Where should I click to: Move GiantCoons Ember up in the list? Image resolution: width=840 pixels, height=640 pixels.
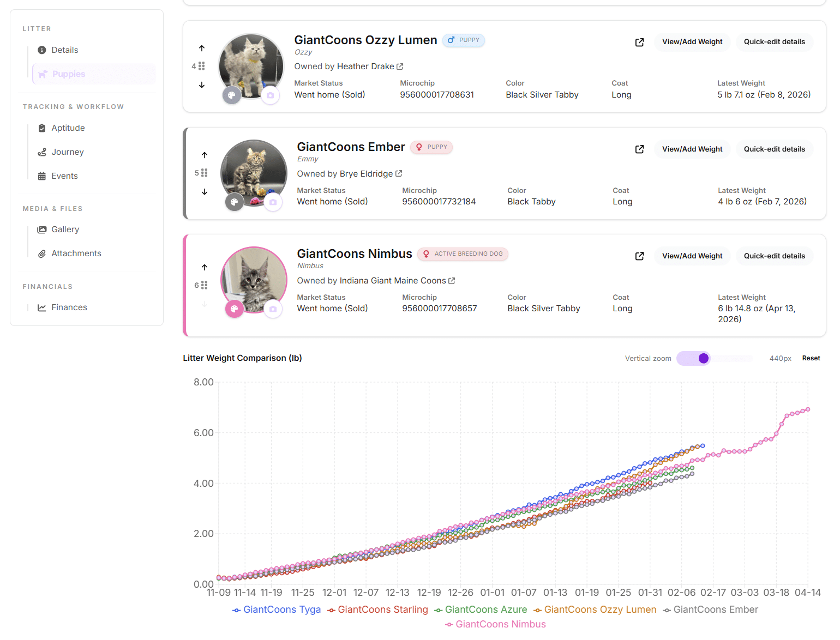tap(205, 155)
